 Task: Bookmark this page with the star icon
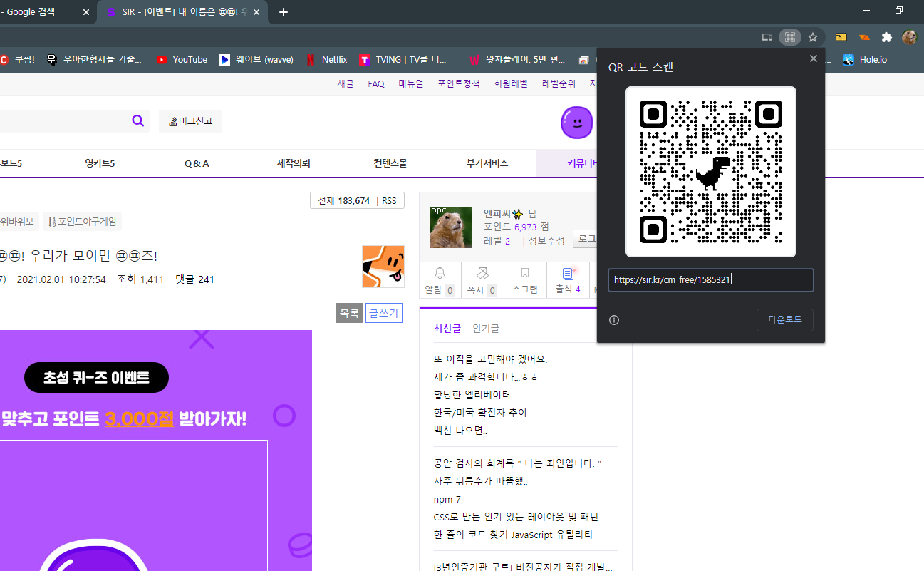[813, 37]
